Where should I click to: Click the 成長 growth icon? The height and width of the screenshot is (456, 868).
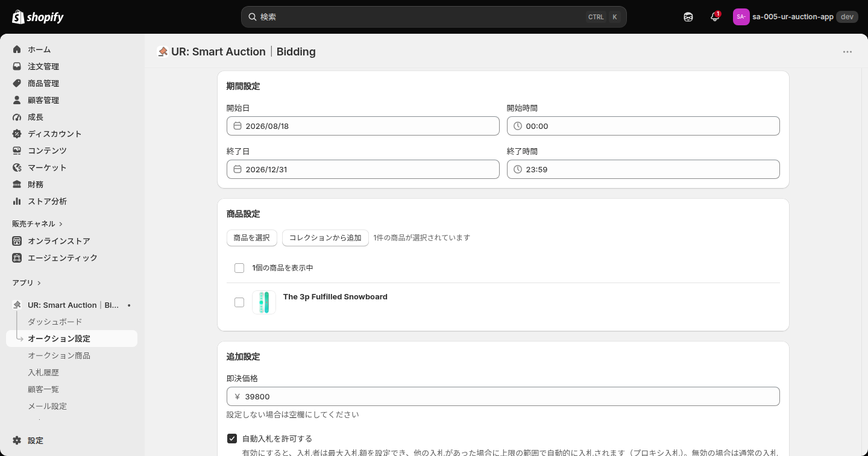(17, 117)
